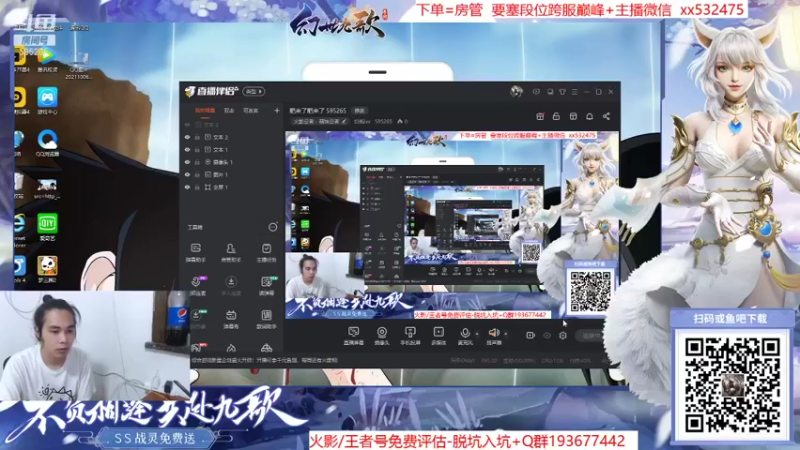
Task: Mute the 麦克风 microphone
Action: [465, 336]
